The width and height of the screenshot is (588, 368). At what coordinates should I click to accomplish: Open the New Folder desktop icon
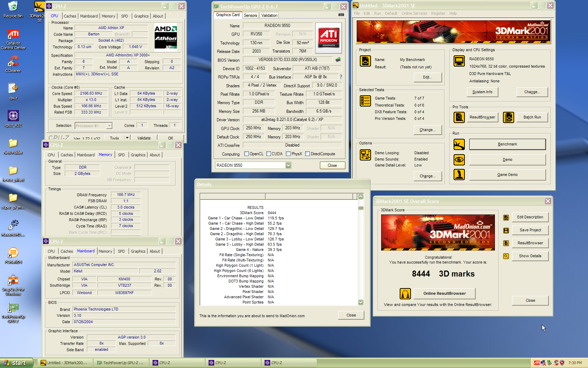13,146
